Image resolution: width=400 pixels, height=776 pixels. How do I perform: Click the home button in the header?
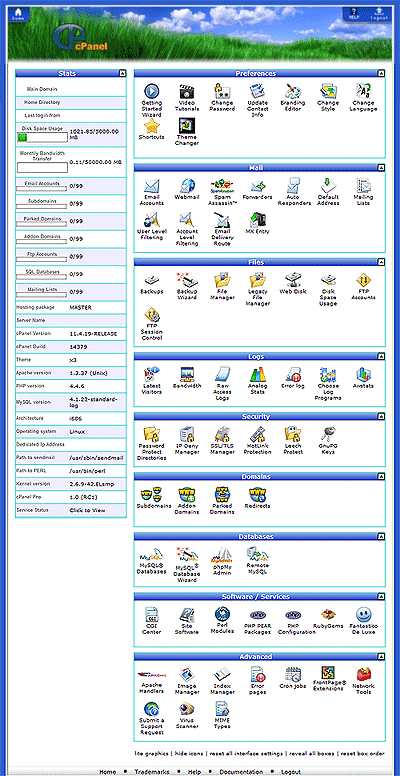pos(18,13)
